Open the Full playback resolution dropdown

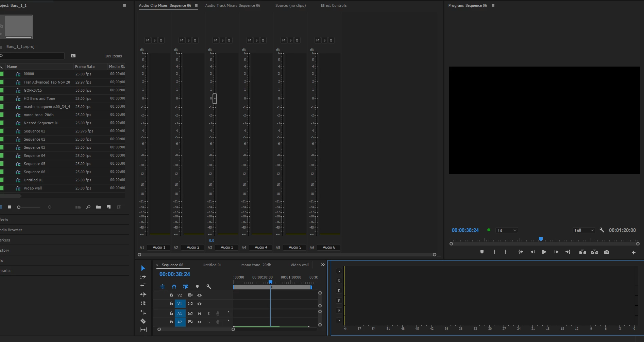tap(584, 230)
